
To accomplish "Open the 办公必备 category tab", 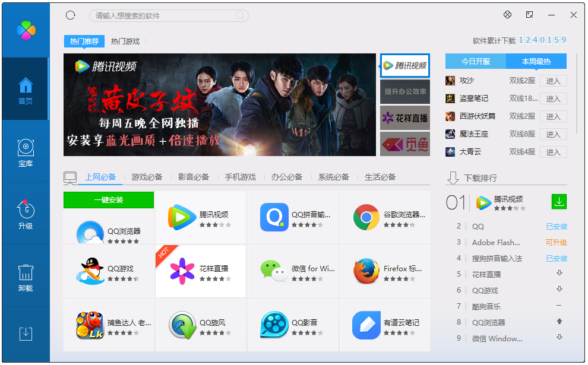I will click(286, 176).
